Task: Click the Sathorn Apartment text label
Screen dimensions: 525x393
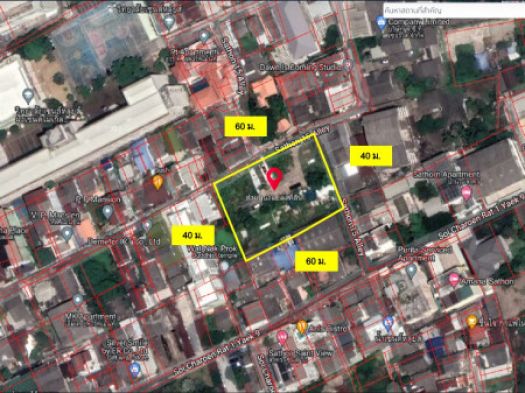Action: (446, 174)
